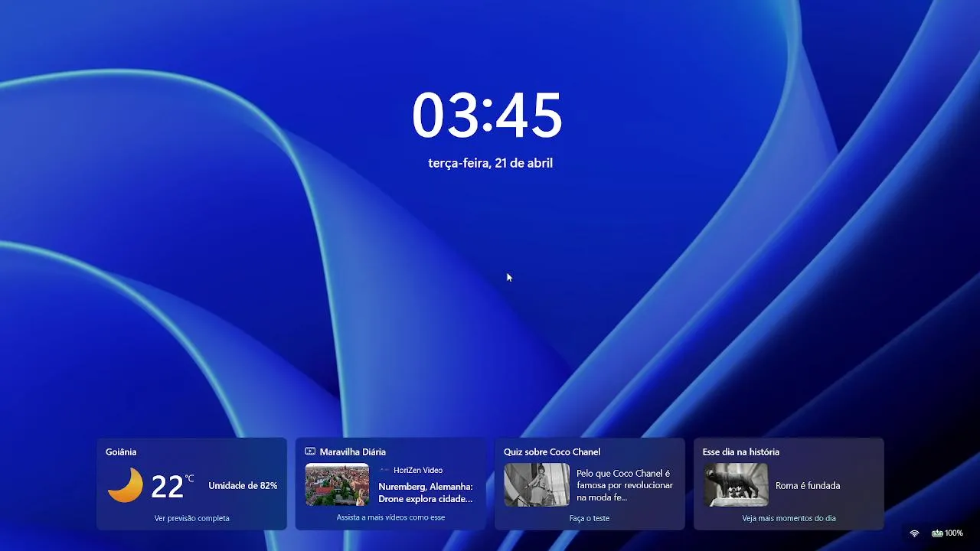This screenshot has height=551, width=980.
Task: Click the 22 °C temperature reading
Action: (x=172, y=486)
